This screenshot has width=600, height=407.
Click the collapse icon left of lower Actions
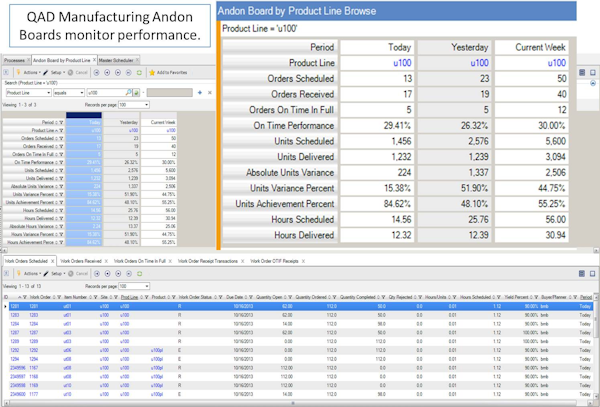[x=6, y=274]
